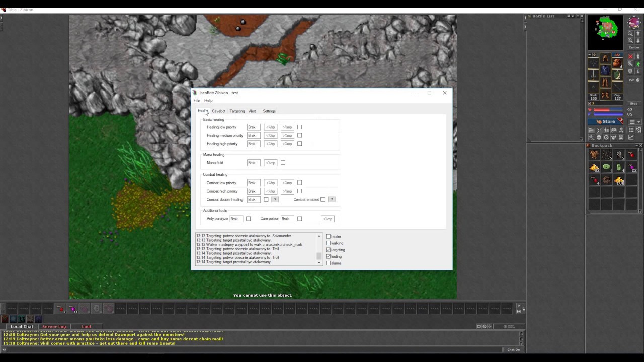Click the Stop button
The width and height of the screenshot is (644, 362).
[x=634, y=104]
